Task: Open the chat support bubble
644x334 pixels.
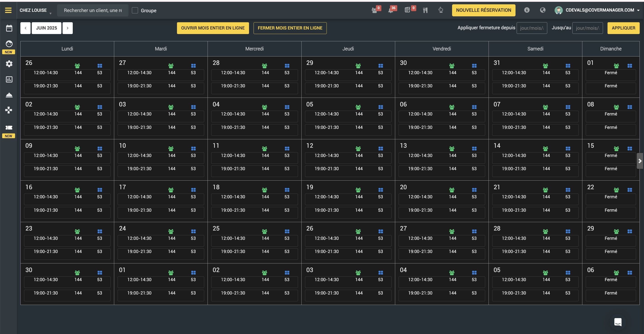Action: (x=618, y=322)
